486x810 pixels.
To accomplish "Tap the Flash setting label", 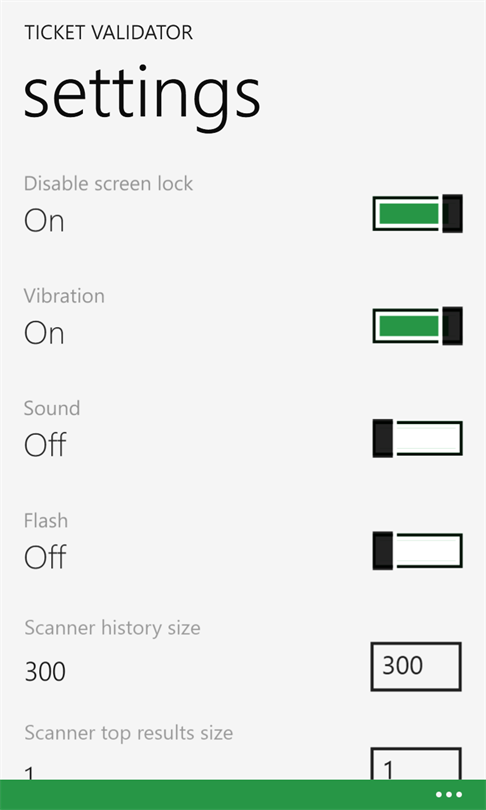I will (46, 520).
